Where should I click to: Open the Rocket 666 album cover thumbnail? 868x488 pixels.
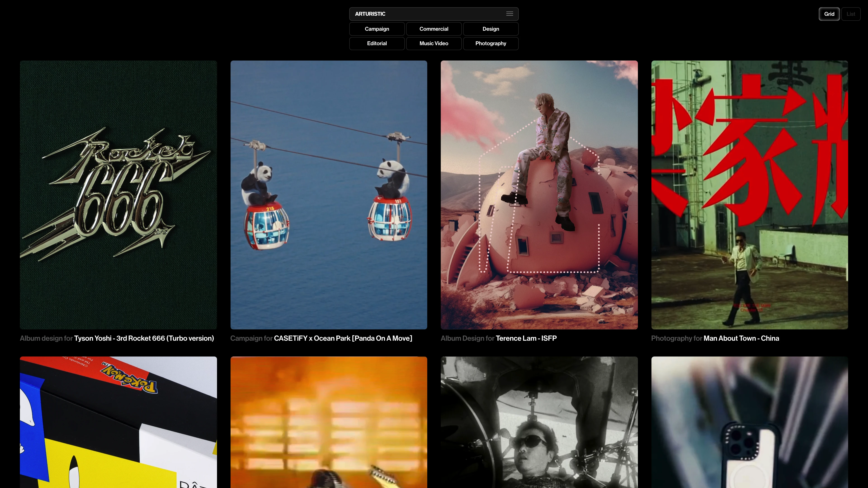click(x=118, y=195)
